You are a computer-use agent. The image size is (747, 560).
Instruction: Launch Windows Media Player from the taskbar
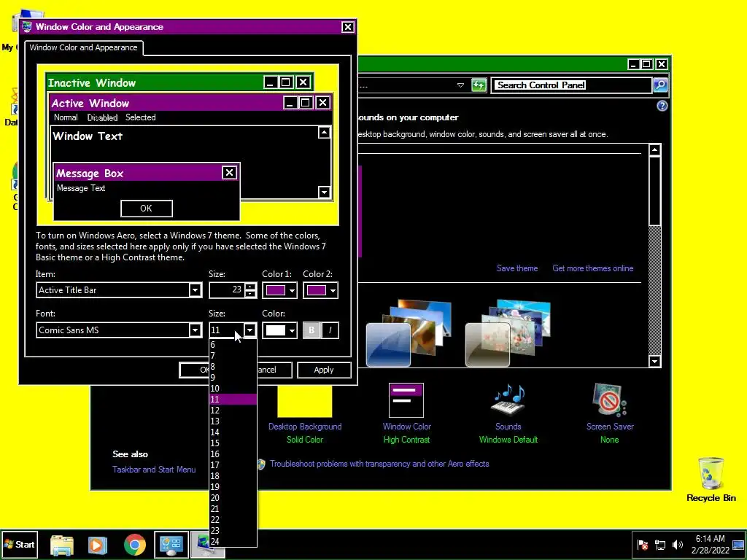(x=97, y=545)
